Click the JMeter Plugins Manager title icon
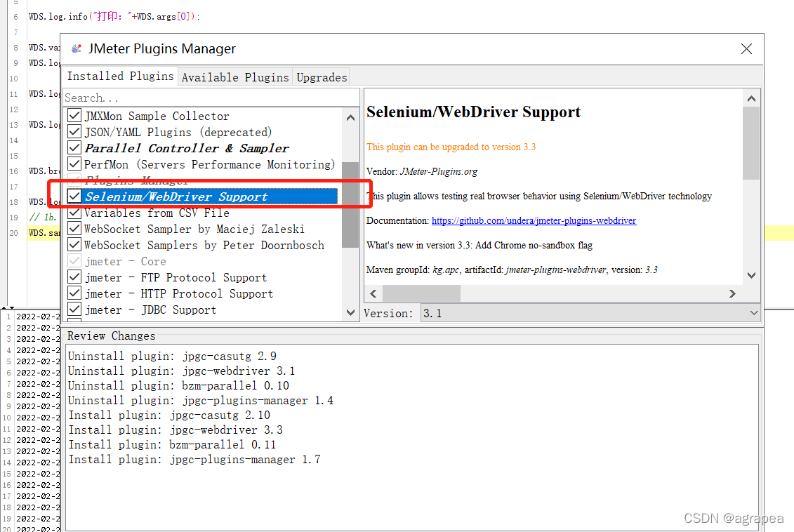The height and width of the screenshot is (532, 794). click(x=77, y=48)
